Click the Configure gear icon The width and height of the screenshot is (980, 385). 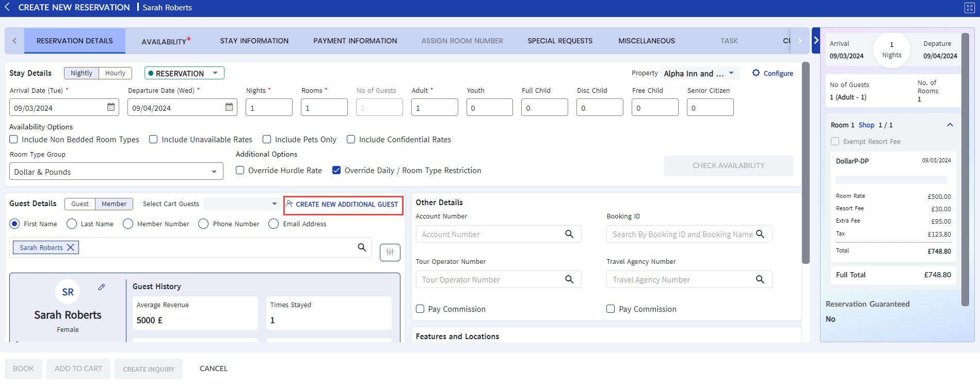[756, 73]
